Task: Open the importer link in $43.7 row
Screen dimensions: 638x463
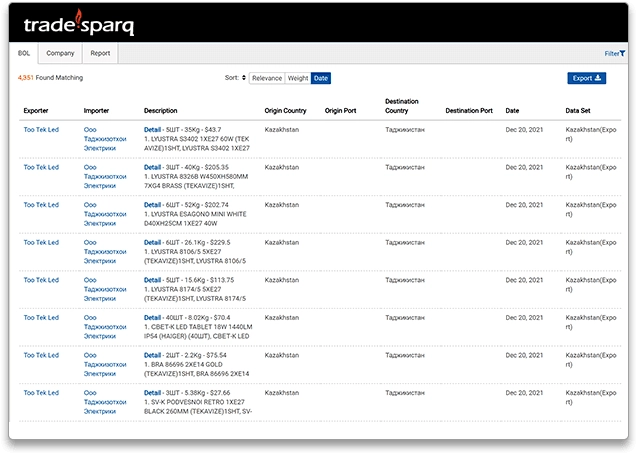Action: (x=105, y=139)
